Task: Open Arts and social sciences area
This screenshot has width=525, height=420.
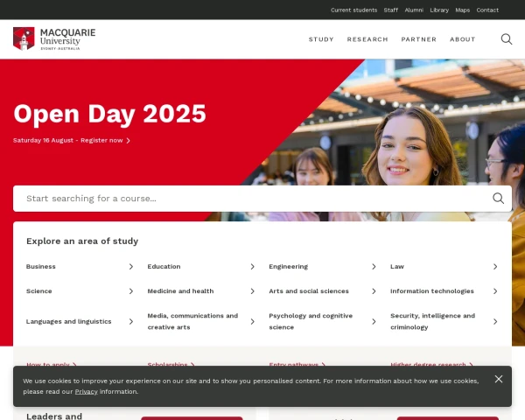Action: coord(309,291)
